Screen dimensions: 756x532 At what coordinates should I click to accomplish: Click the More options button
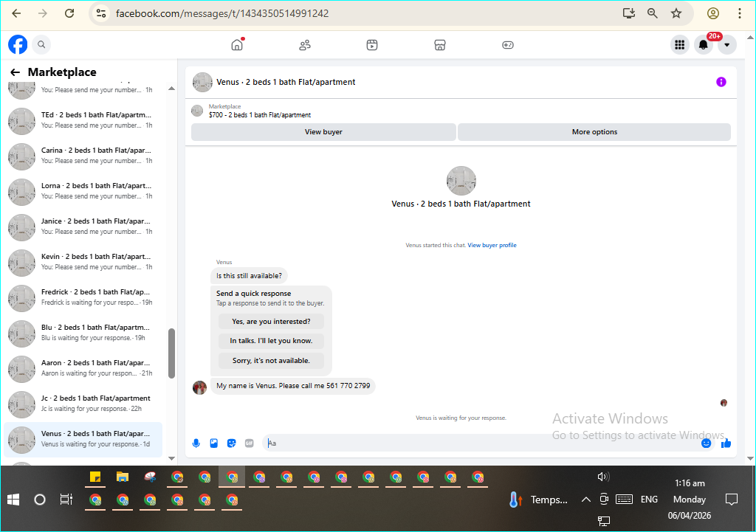pyautogui.click(x=594, y=132)
